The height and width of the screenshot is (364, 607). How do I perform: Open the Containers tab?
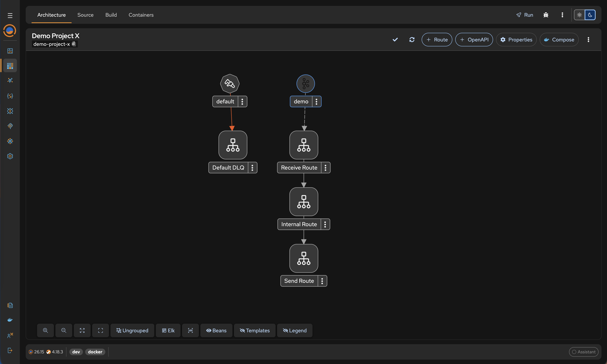point(141,15)
